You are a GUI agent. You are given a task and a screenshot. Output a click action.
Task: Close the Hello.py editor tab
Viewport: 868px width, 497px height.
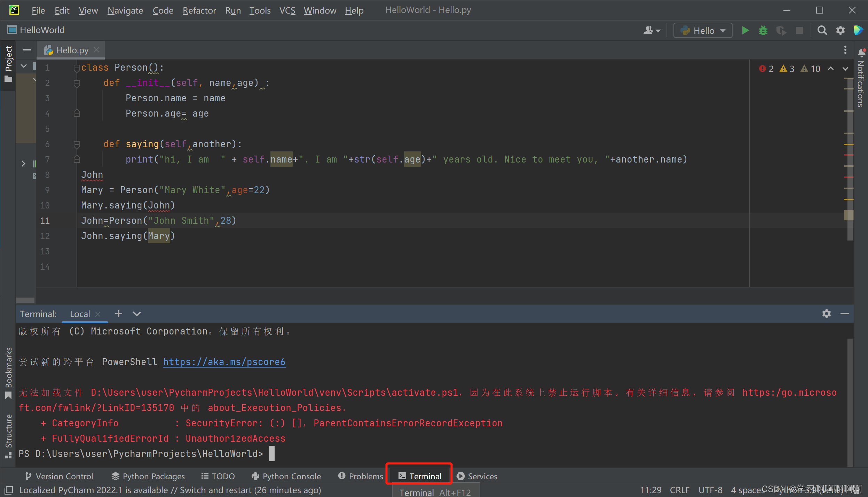coord(97,50)
